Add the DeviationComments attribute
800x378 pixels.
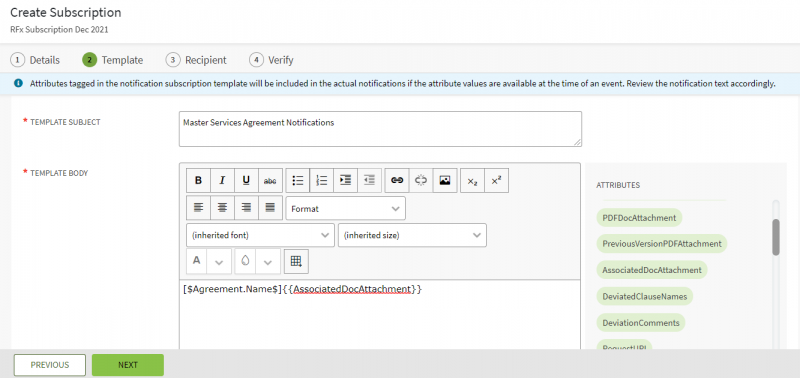641,322
